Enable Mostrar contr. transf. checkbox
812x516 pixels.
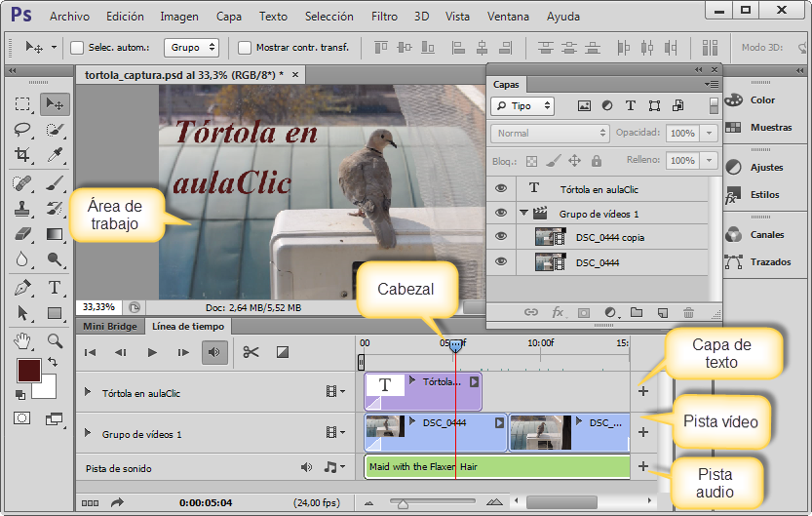pos(245,48)
